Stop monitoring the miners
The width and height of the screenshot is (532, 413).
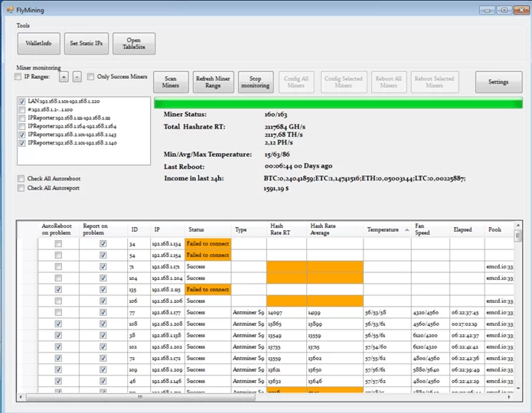pyautogui.click(x=255, y=82)
